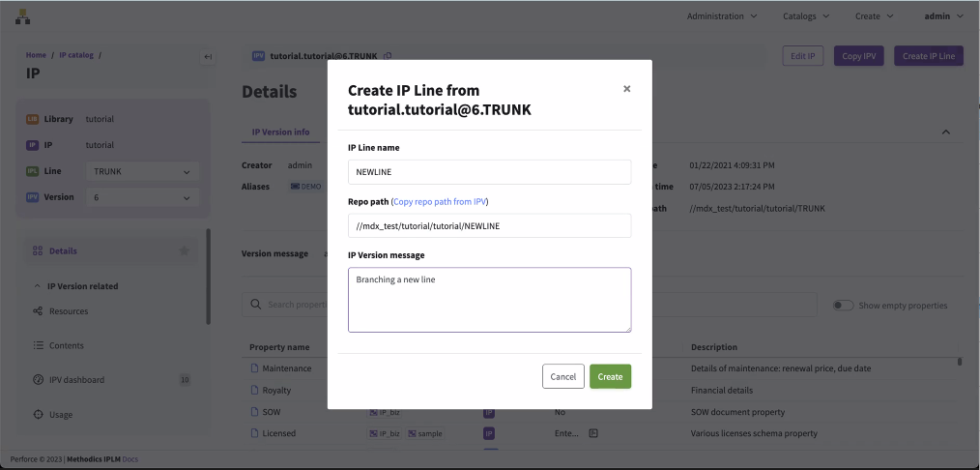Click the Resources icon in the sidebar
980x470 pixels.
(x=38, y=311)
